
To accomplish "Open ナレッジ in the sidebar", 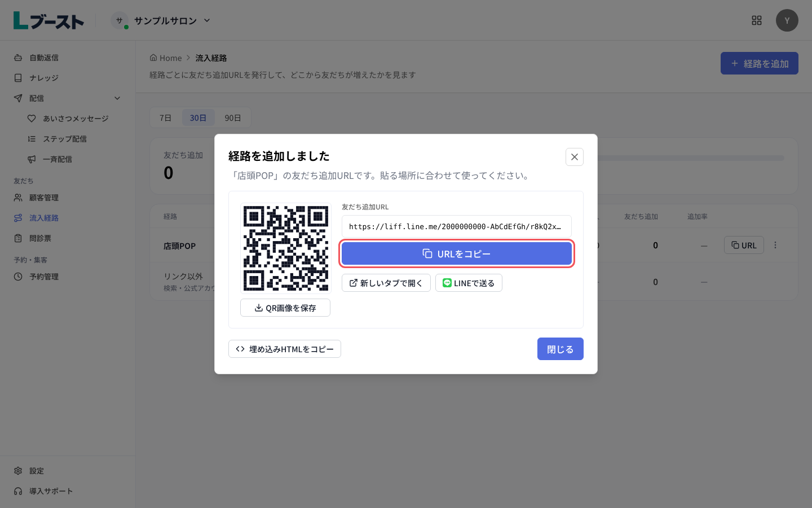I will [68, 78].
